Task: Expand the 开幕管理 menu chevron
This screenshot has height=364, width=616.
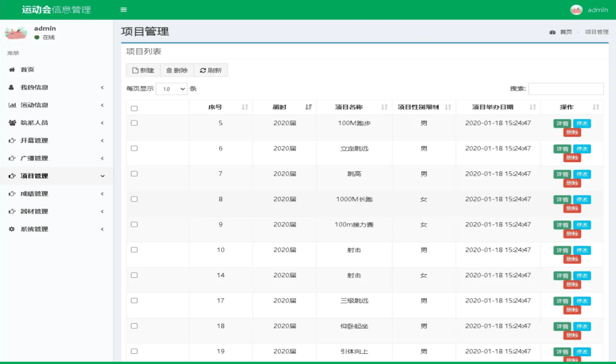Action: [x=102, y=140]
